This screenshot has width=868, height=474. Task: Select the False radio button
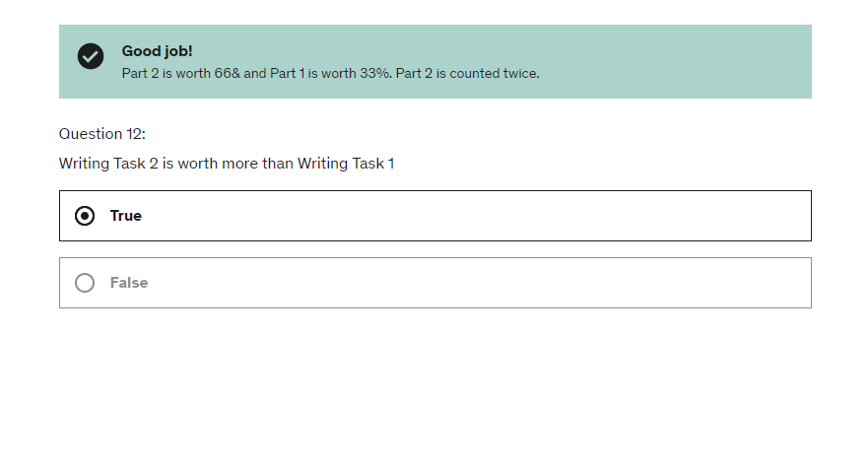coord(86,283)
